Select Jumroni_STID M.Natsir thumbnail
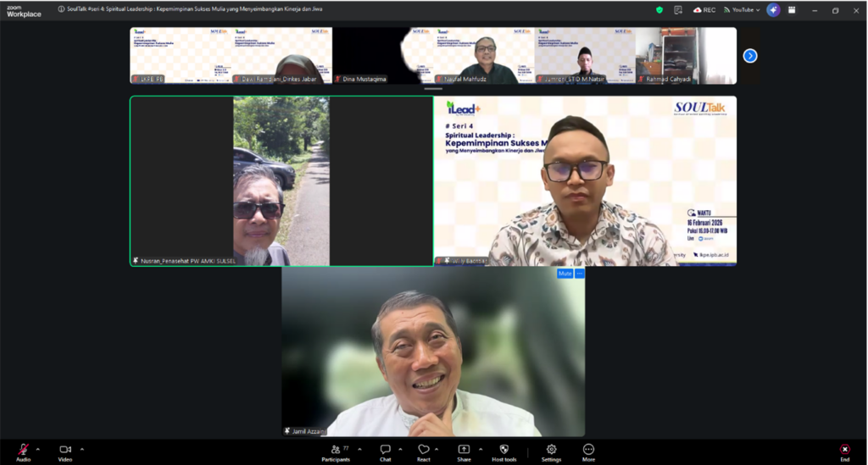The image size is (868, 465). 585,56
